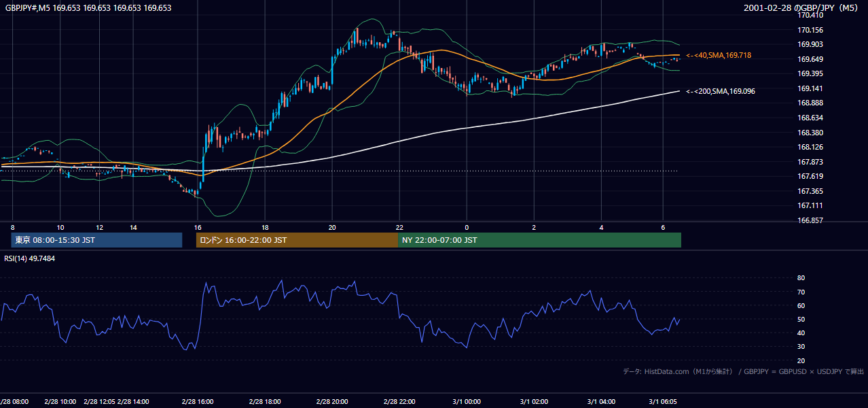The height and width of the screenshot is (408, 868).
Task: Click the 169.649 price axis label
Action: (x=809, y=59)
